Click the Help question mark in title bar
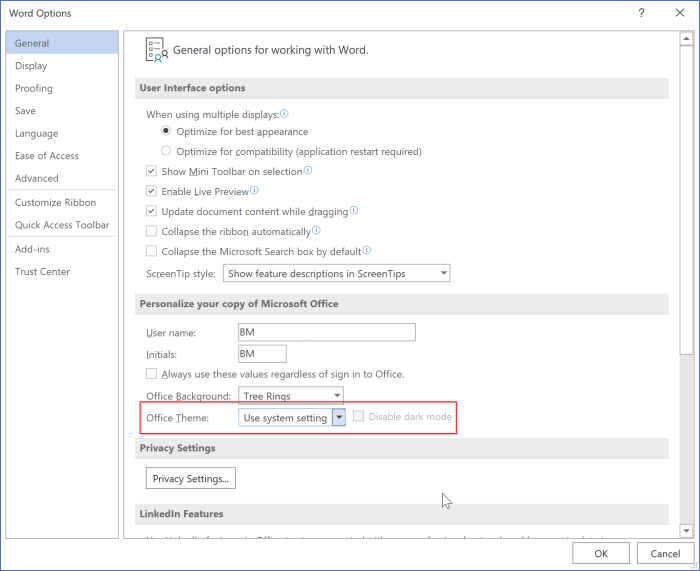Screen dimensions: 700x571 (x=641, y=13)
